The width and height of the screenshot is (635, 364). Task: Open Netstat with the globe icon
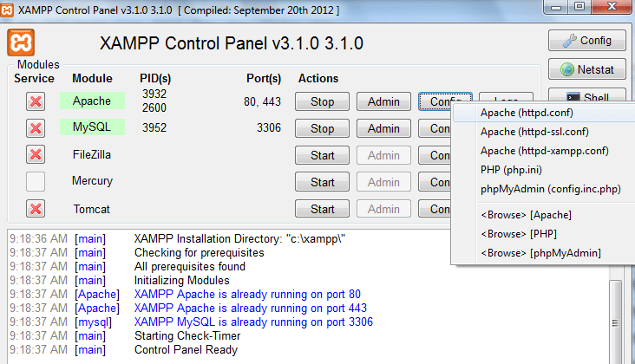point(586,69)
